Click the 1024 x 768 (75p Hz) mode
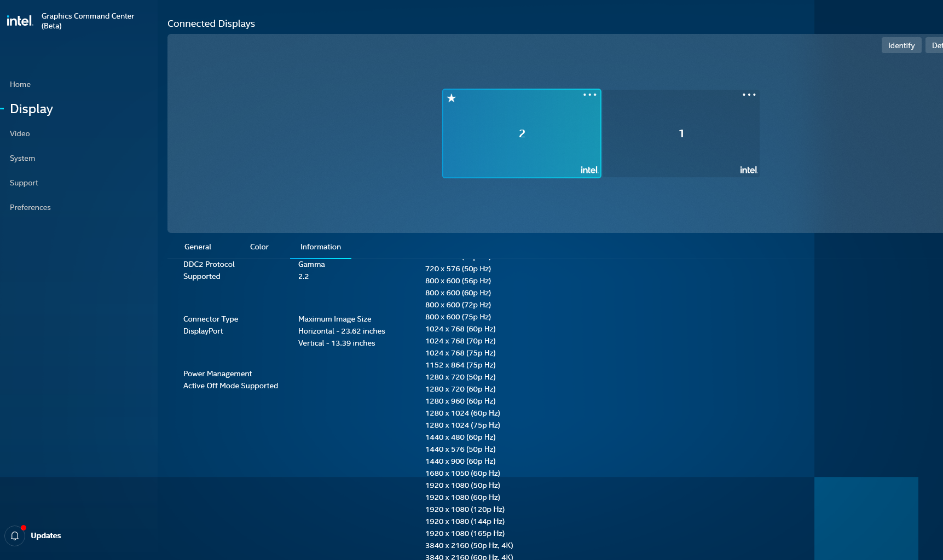Image resolution: width=943 pixels, height=560 pixels. (x=460, y=353)
